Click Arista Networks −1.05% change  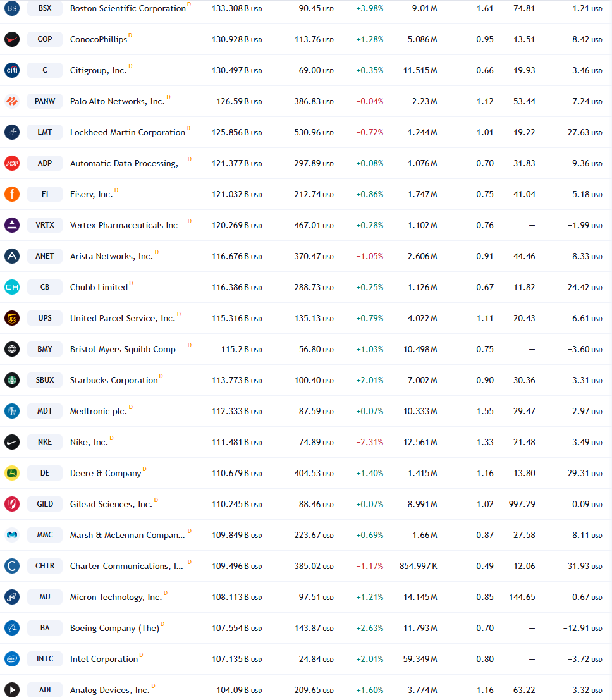click(x=370, y=257)
